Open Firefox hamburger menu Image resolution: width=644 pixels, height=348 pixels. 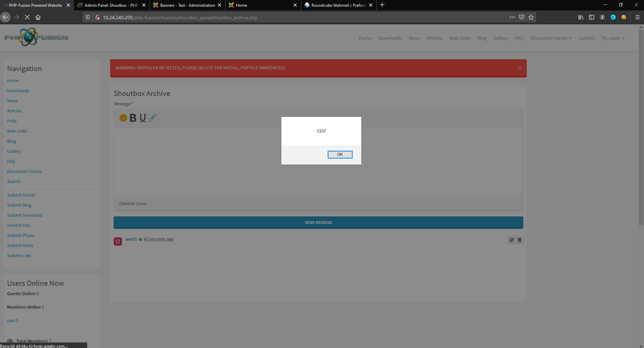click(x=637, y=17)
